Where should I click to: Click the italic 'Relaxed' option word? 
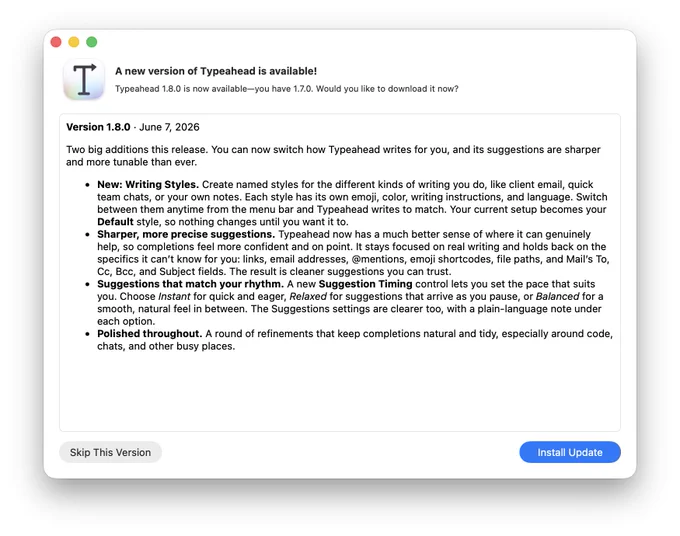pos(308,297)
